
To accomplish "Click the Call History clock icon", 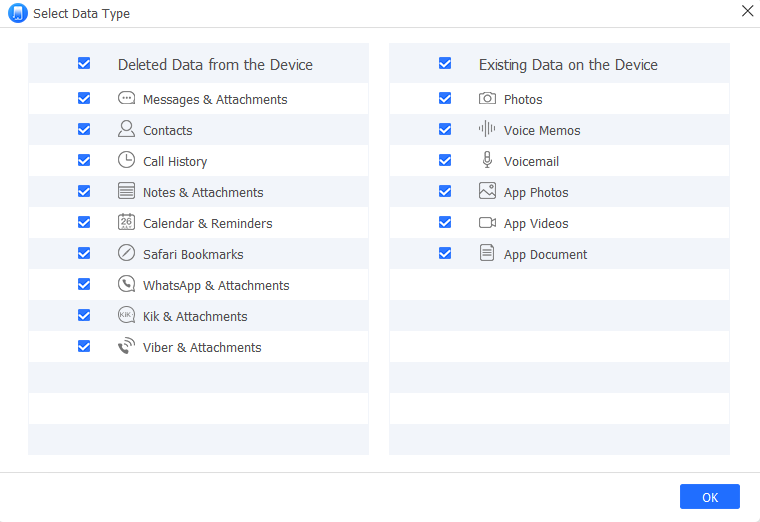I will (127, 160).
